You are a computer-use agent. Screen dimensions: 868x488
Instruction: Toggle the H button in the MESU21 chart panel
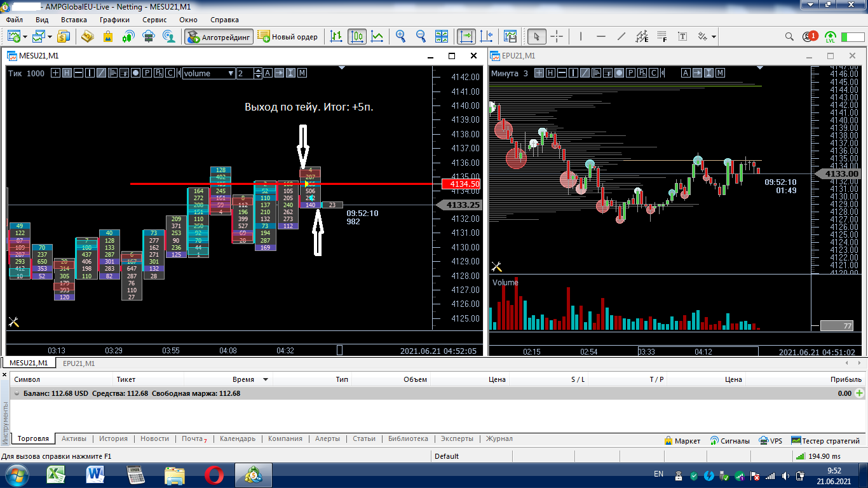pos(67,73)
